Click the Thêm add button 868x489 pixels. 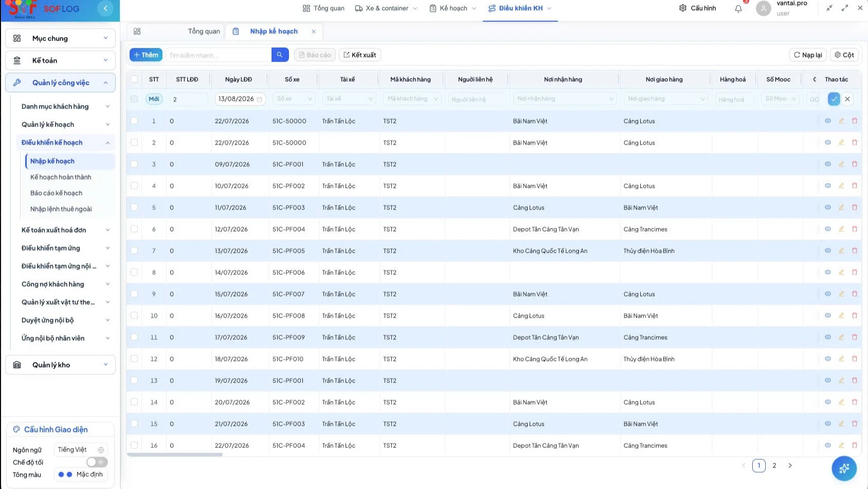[146, 55]
